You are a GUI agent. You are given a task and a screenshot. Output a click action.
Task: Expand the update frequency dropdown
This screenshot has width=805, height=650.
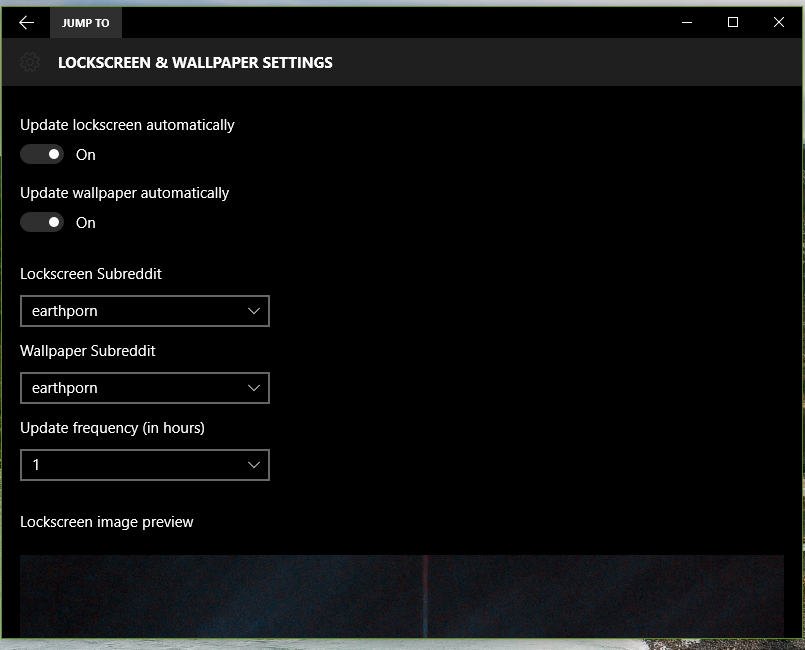click(x=144, y=465)
